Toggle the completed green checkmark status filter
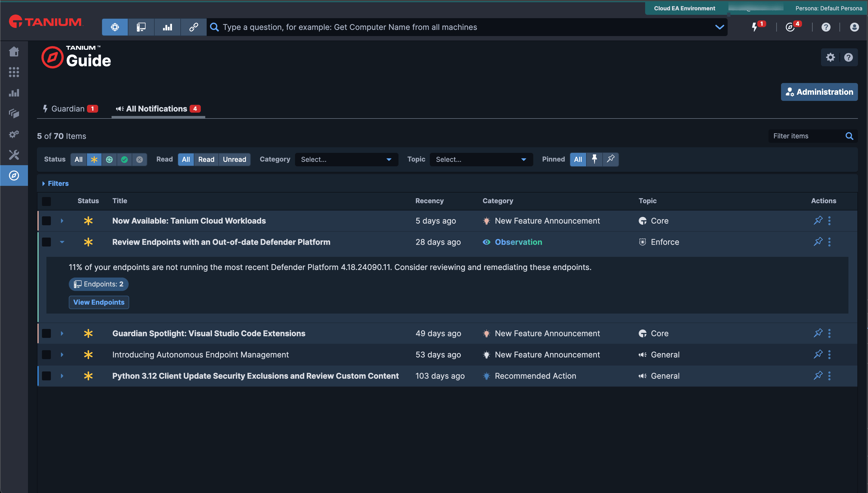This screenshot has width=868, height=493. coord(124,160)
